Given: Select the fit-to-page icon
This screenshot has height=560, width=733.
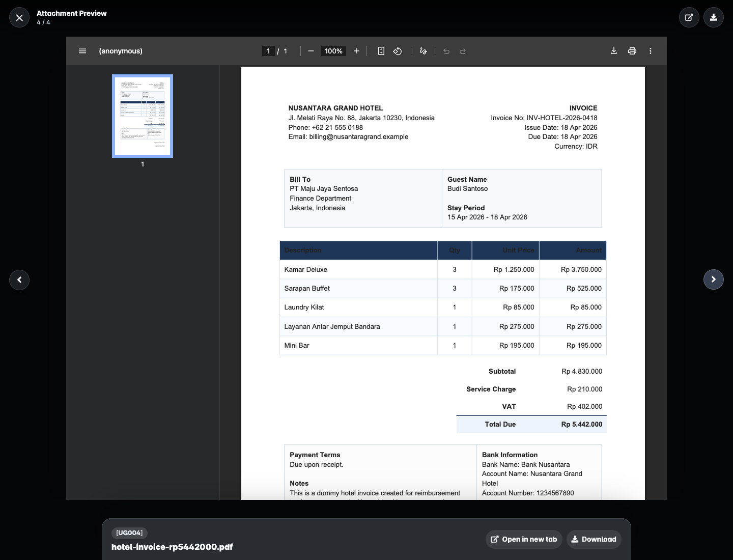Looking at the screenshot, I should 381,51.
